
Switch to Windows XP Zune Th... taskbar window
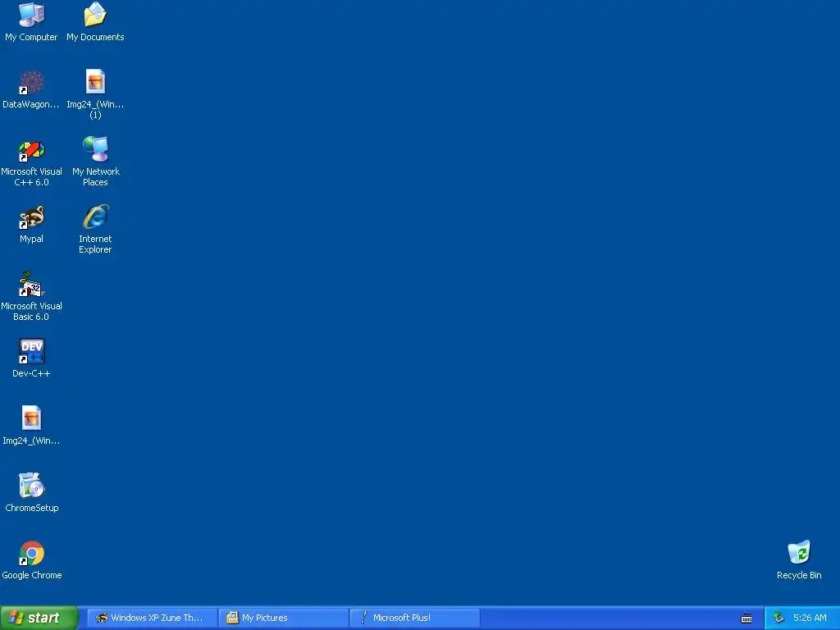pos(152,618)
